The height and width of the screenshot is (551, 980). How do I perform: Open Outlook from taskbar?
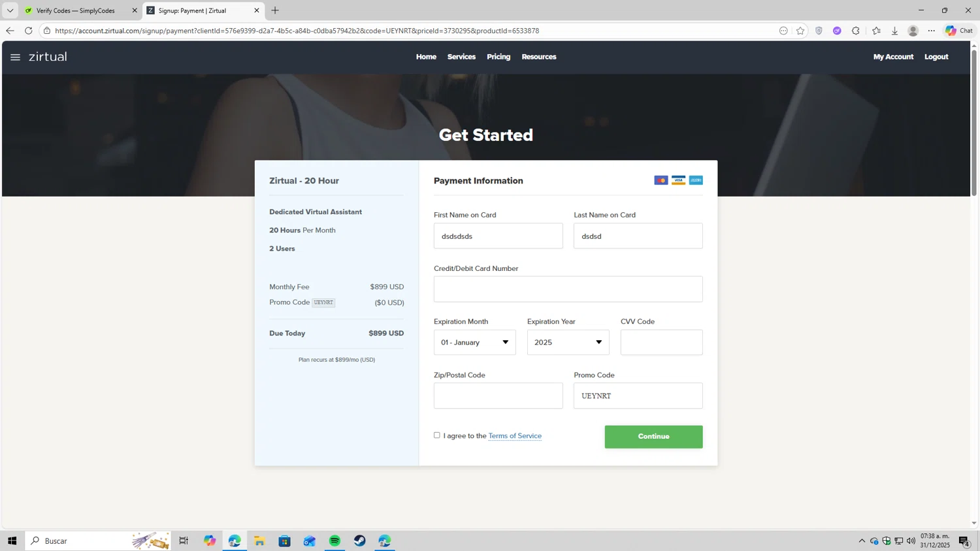(310, 541)
